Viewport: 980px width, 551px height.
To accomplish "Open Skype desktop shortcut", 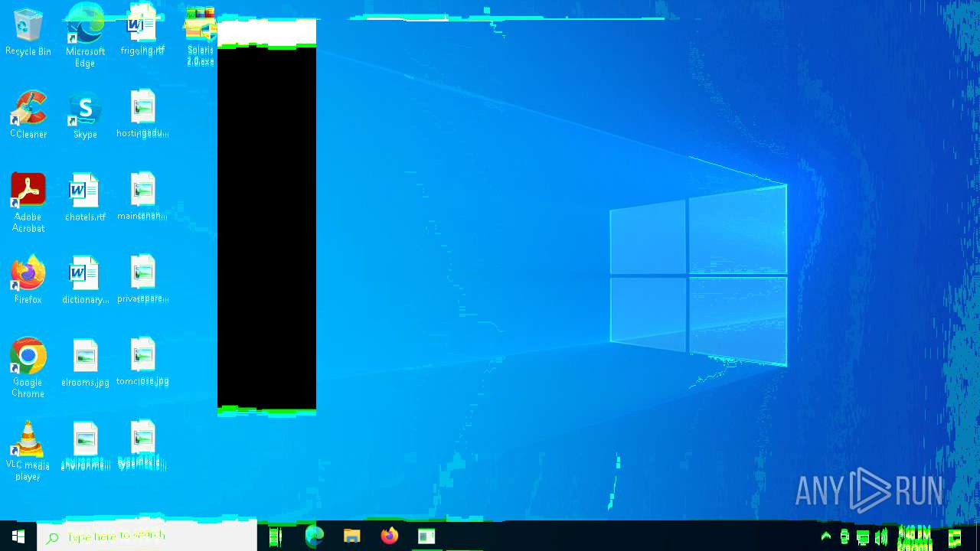I will coord(85,115).
